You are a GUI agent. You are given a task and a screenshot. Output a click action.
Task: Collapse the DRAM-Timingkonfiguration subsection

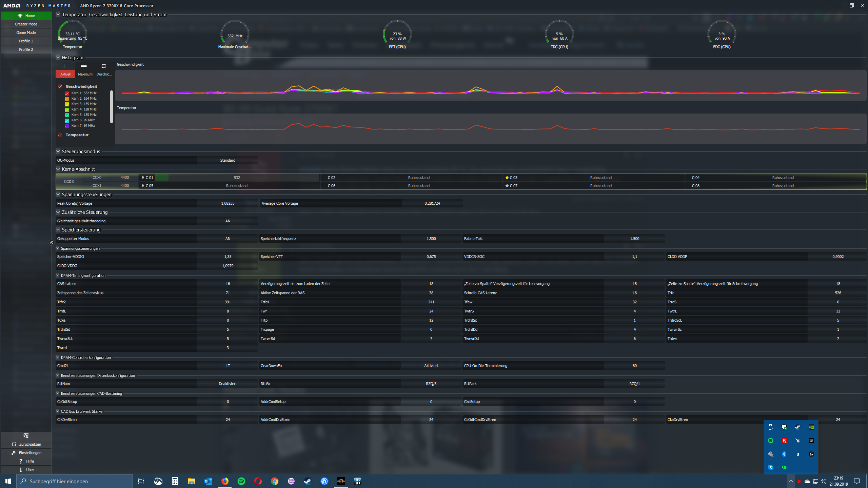click(x=58, y=276)
